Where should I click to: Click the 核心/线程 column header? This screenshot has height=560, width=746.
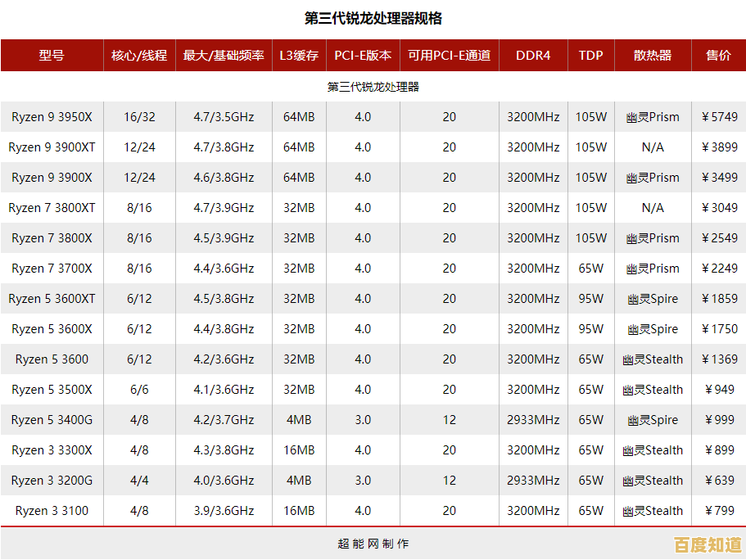pos(138,55)
